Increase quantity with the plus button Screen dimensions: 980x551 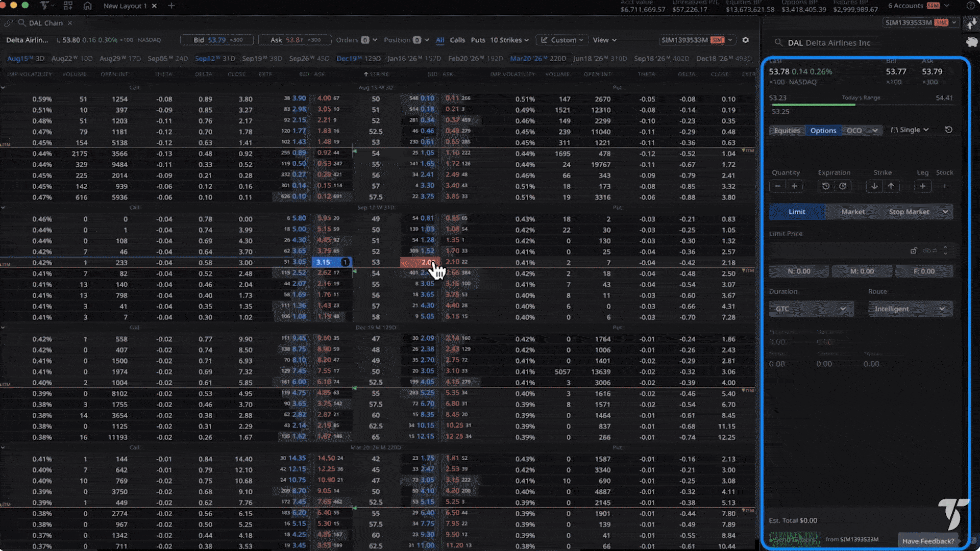(x=794, y=186)
